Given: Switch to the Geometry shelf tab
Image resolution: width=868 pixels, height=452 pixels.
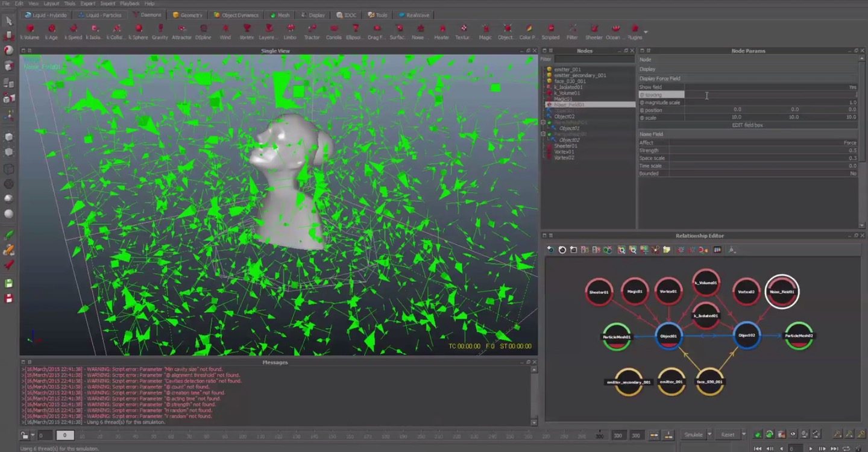Looking at the screenshot, I should 187,15.
